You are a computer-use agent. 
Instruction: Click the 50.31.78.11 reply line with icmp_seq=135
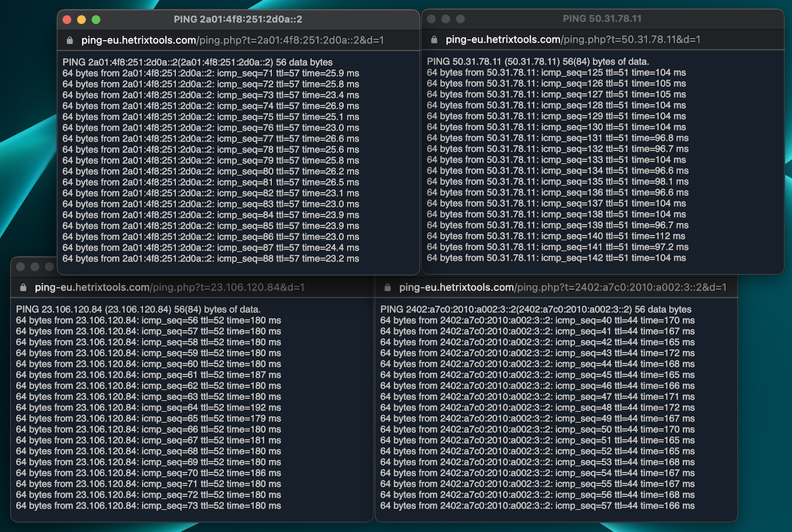pyautogui.click(x=558, y=182)
